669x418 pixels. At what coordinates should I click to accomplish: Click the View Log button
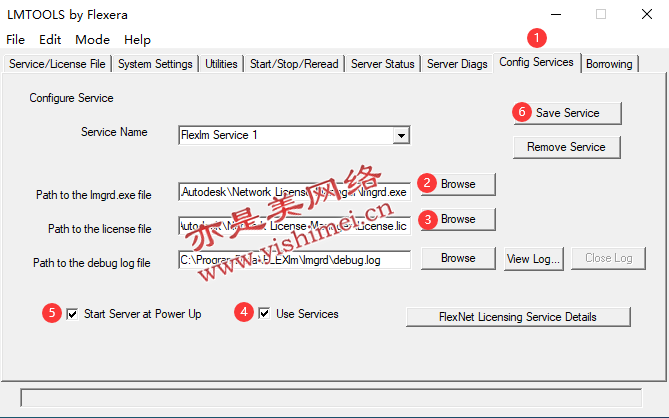[533, 258]
